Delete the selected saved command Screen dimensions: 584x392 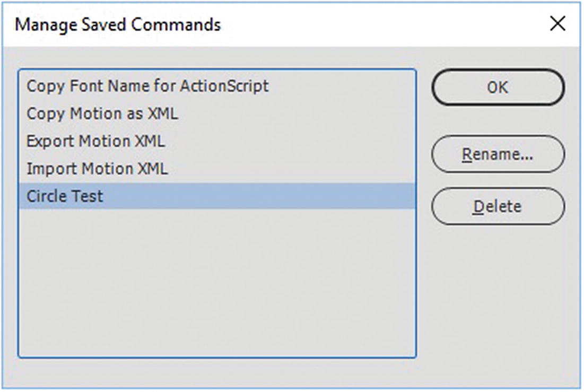click(x=498, y=206)
